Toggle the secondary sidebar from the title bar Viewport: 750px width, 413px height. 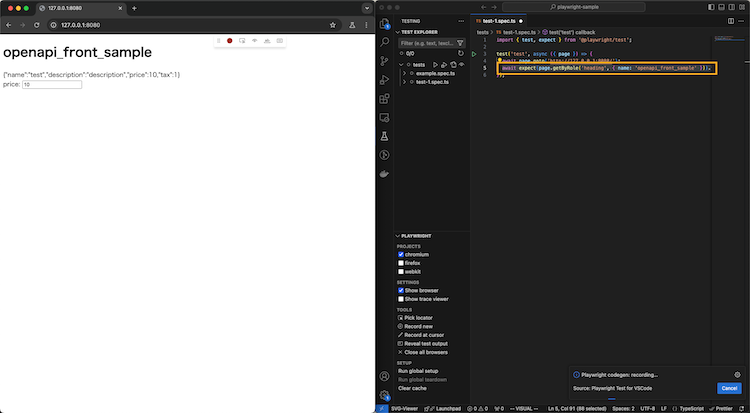point(731,7)
